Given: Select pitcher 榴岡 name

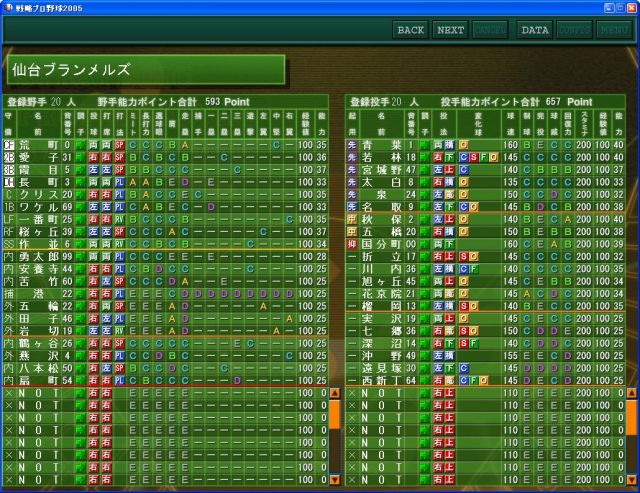Looking at the screenshot, I should click(382, 306).
